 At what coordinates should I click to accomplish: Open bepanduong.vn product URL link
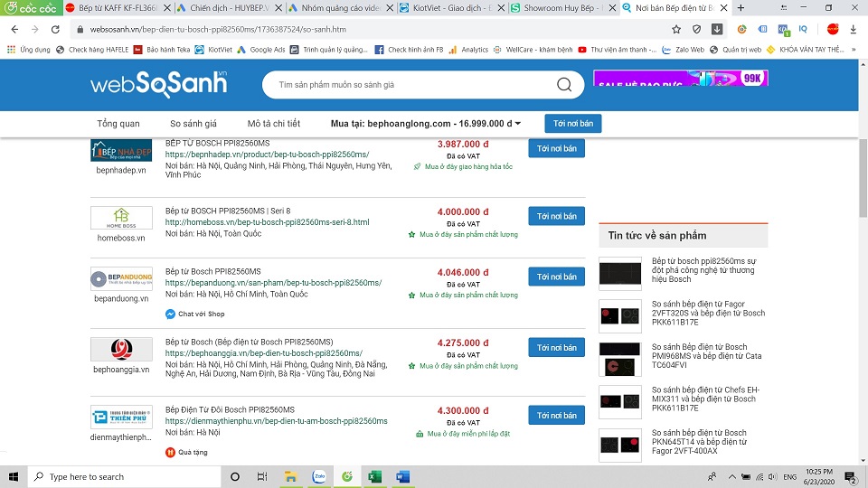273,282
